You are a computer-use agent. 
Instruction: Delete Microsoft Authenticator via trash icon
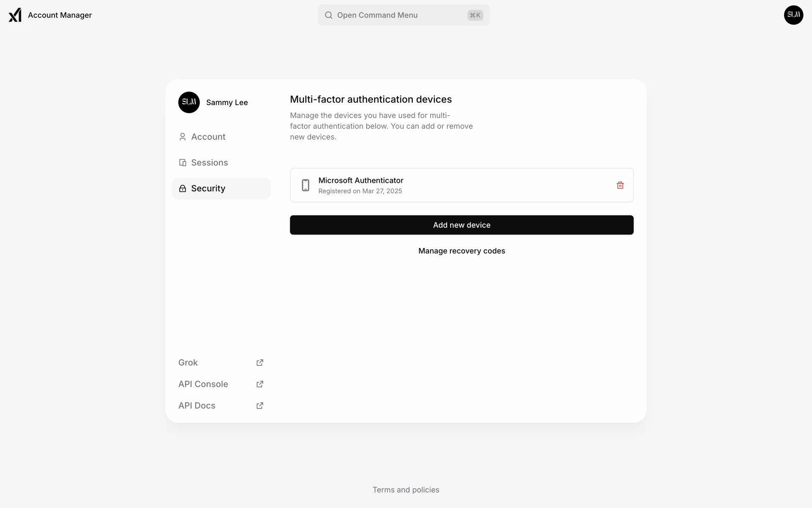pyautogui.click(x=620, y=185)
